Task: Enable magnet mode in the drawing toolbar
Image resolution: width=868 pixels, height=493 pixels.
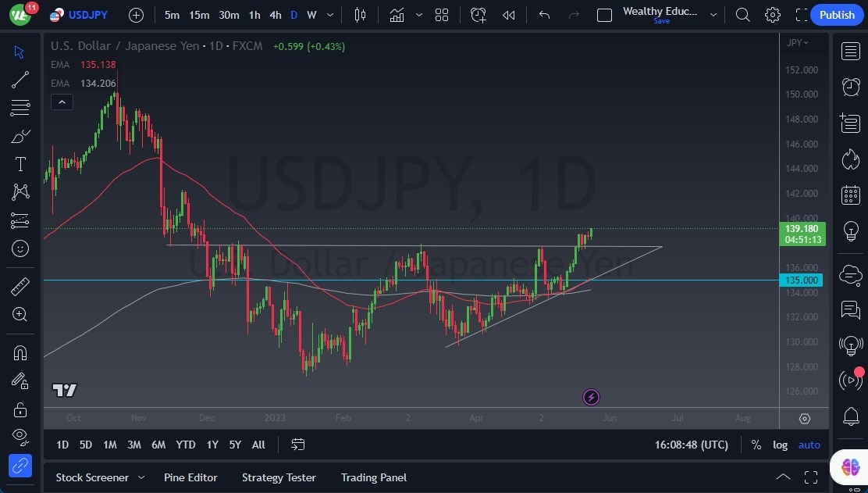Action: coord(20,352)
